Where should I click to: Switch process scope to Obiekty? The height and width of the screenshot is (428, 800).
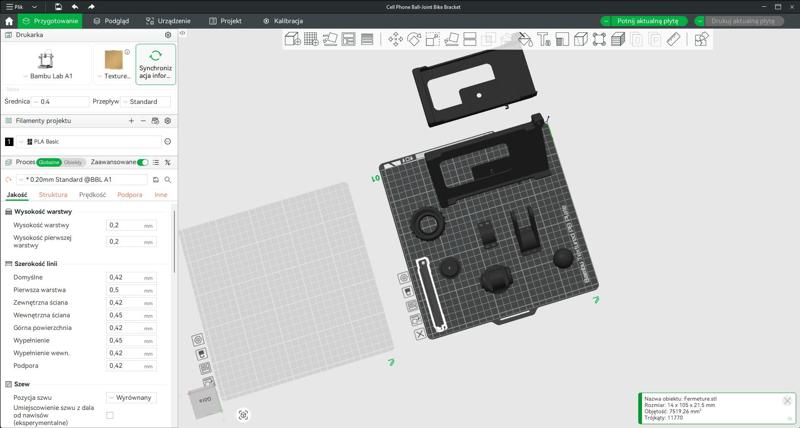tap(74, 162)
